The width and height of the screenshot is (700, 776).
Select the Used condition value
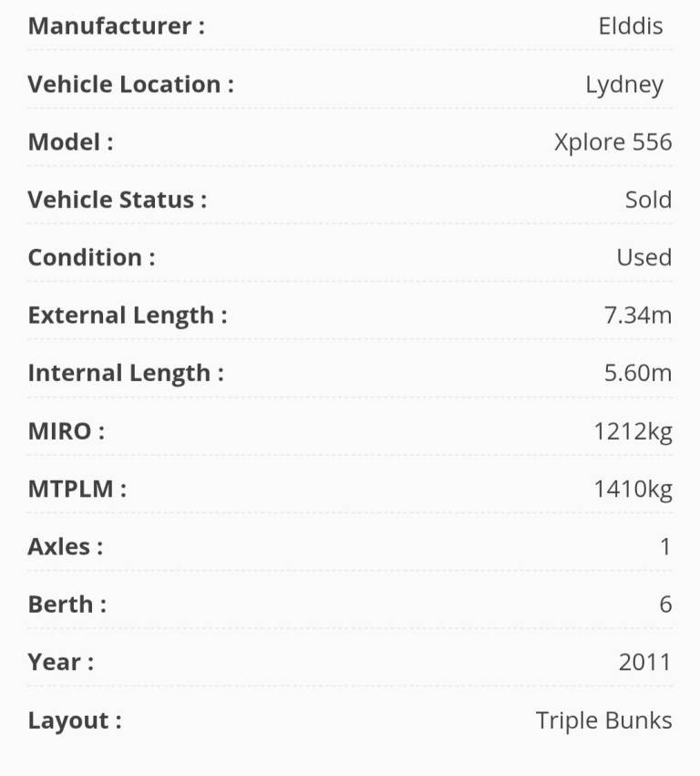[x=643, y=258]
